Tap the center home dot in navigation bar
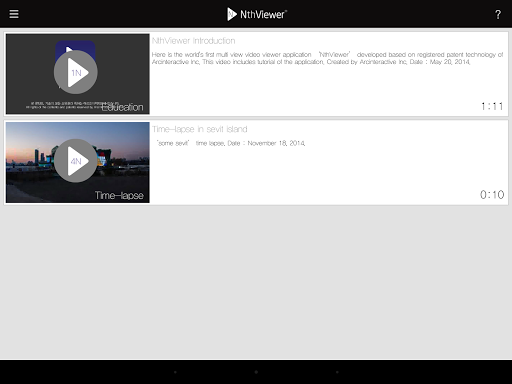Image resolution: width=512 pixels, height=384 pixels. [256, 372]
